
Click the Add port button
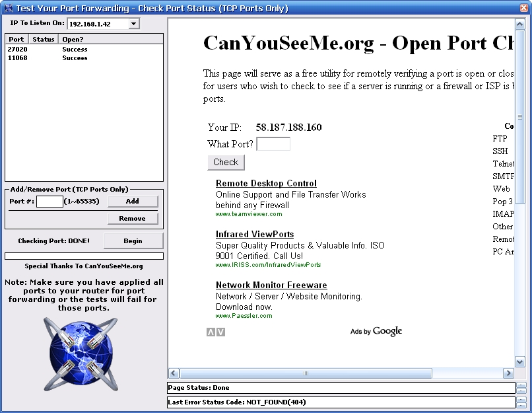point(133,201)
